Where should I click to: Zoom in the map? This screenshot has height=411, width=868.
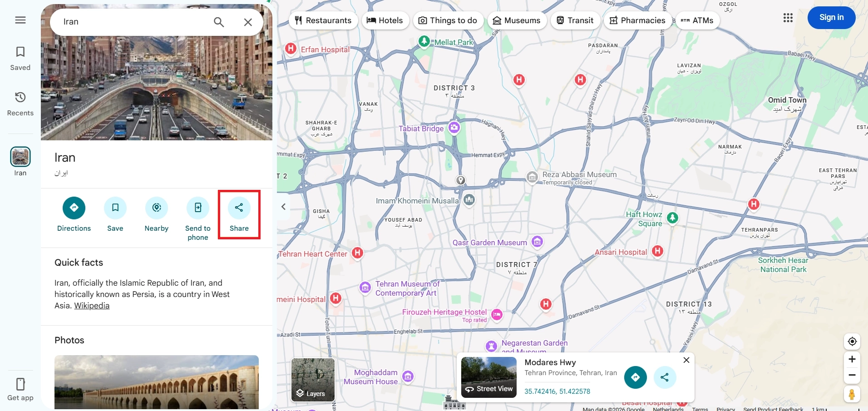coord(852,359)
